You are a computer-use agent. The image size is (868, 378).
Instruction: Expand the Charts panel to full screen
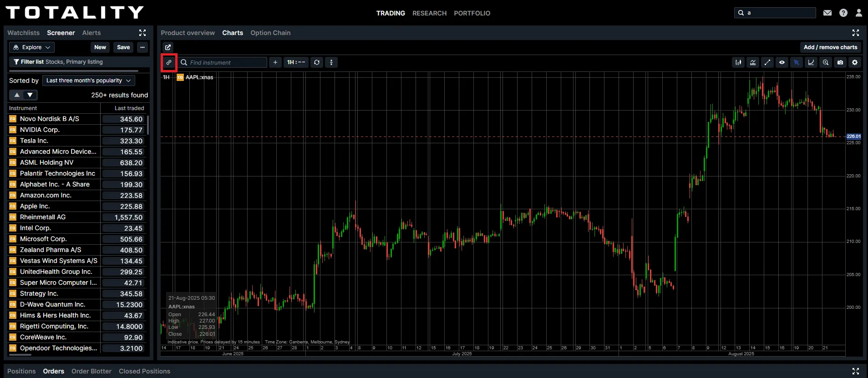pos(856,33)
